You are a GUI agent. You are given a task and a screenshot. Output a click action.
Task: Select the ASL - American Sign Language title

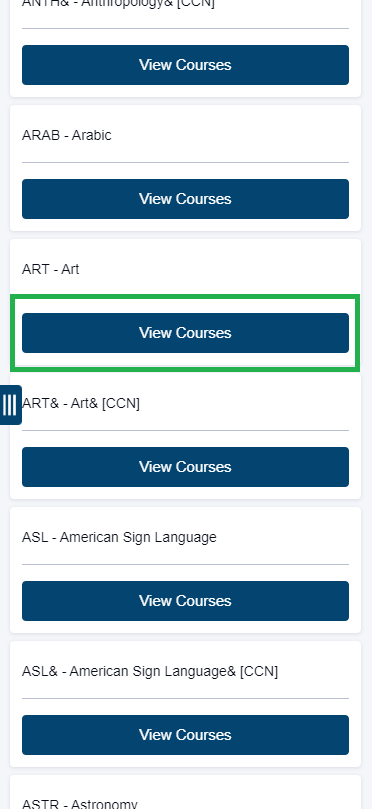pyautogui.click(x=119, y=538)
